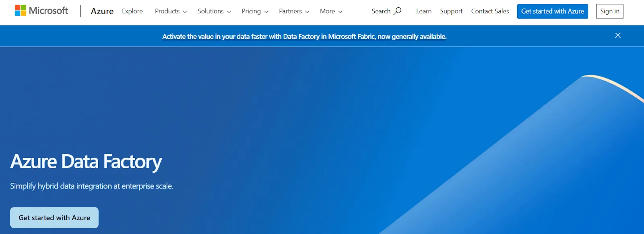Click the search magnifier icon
Image resolution: width=644 pixels, height=234 pixels.
397,11
